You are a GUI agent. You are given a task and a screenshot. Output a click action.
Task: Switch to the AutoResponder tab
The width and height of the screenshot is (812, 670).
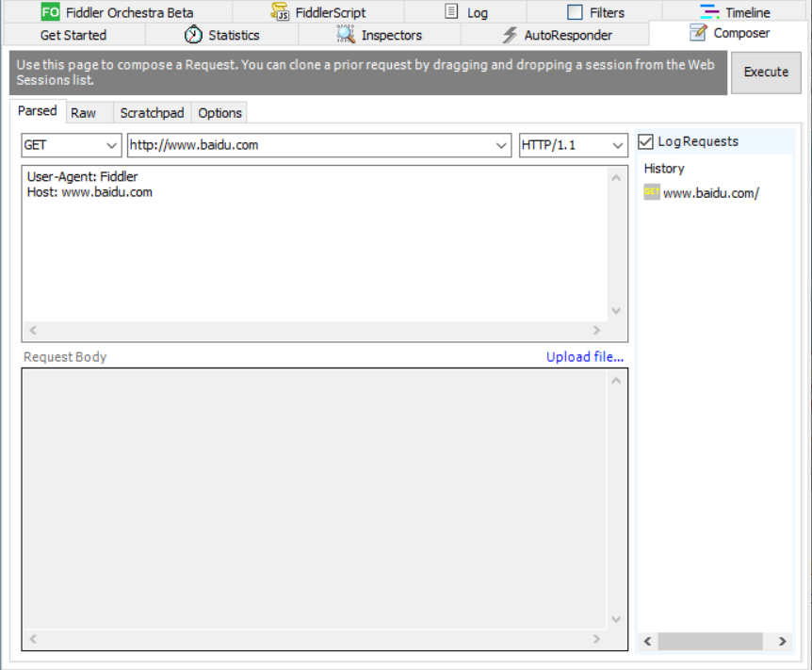pos(555,35)
